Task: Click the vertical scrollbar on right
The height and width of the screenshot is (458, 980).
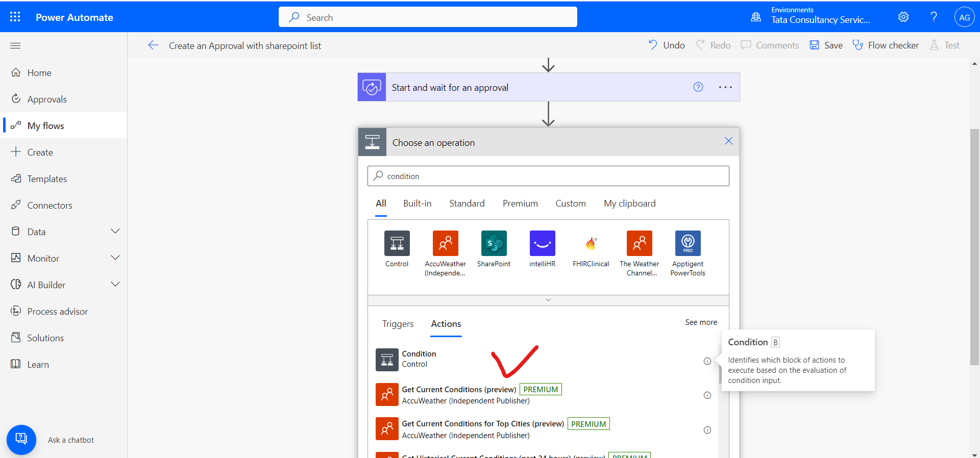Action: coord(974,245)
